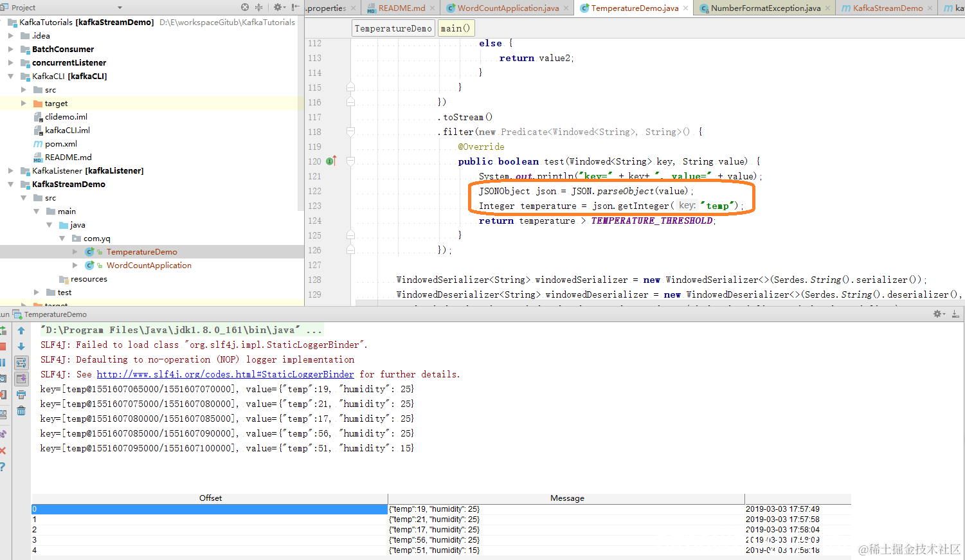Open the Project view dropdown
This screenshot has height=560, width=965.
(x=120, y=8)
